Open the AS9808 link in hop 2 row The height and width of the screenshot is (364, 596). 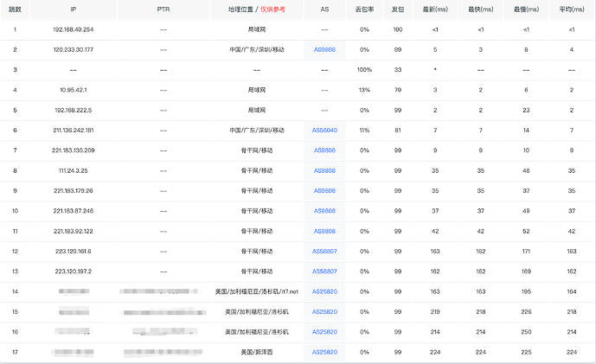[x=324, y=50]
